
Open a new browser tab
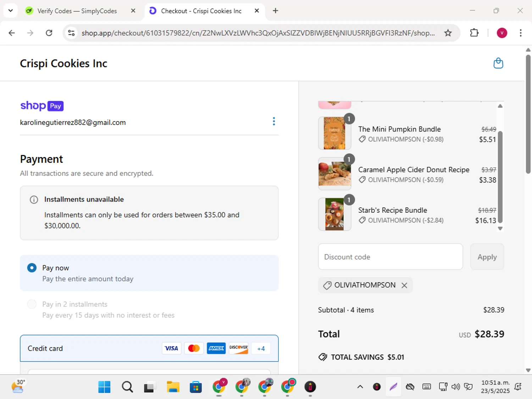276,11
